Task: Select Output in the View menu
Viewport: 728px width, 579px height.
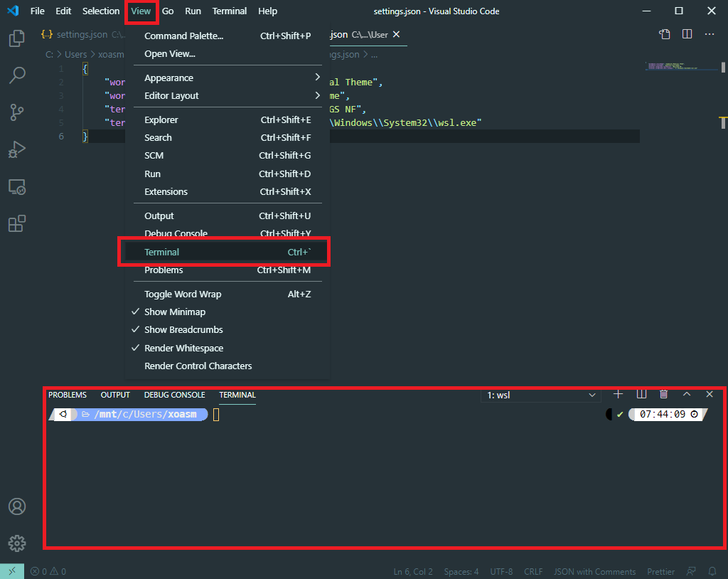Action: tap(227, 216)
